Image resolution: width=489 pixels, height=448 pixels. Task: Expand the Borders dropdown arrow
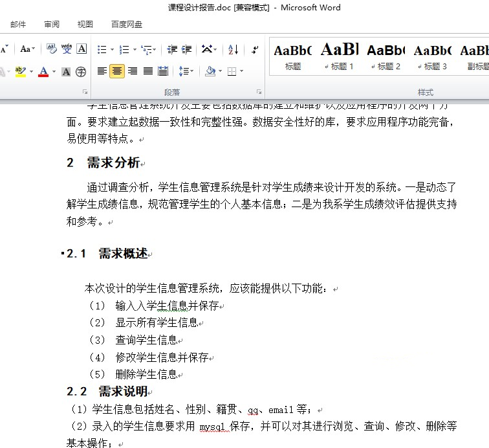pos(241,71)
